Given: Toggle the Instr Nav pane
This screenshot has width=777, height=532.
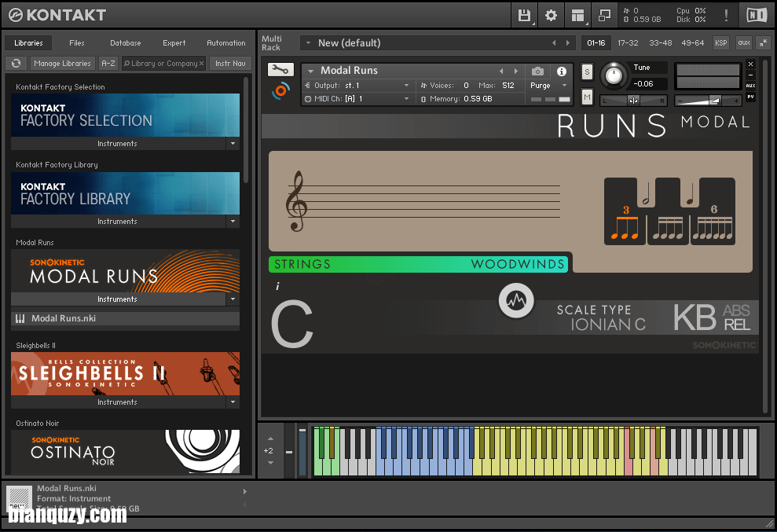Looking at the screenshot, I should pos(230,64).
